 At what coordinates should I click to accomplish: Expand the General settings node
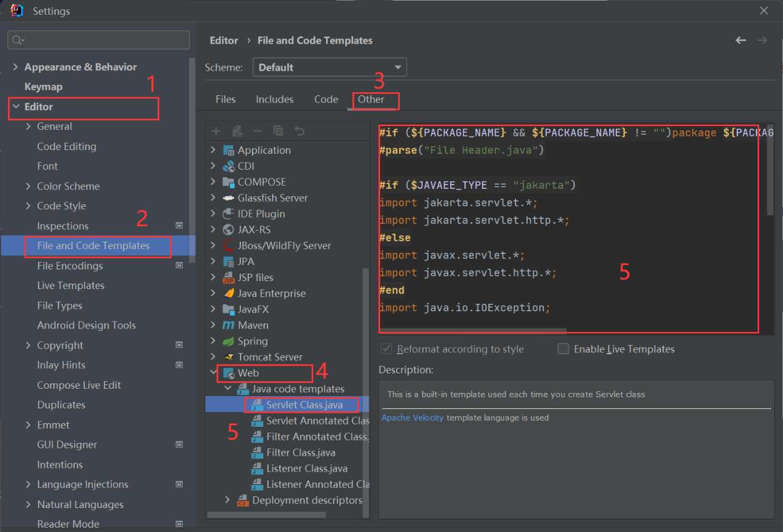28,126
